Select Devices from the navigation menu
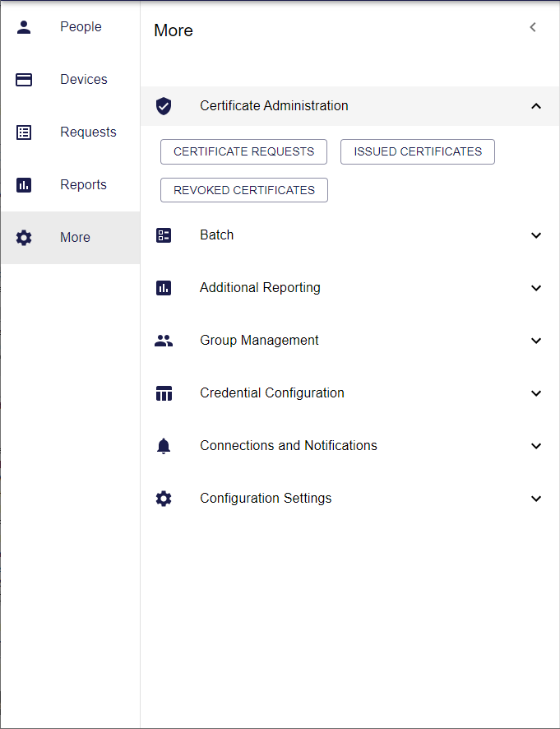The width and height of the screenshot is (560, 729). [x=83, y=79]
